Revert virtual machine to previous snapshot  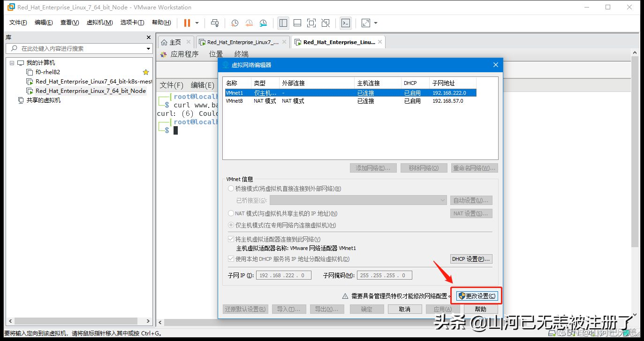tap(249, 23)
